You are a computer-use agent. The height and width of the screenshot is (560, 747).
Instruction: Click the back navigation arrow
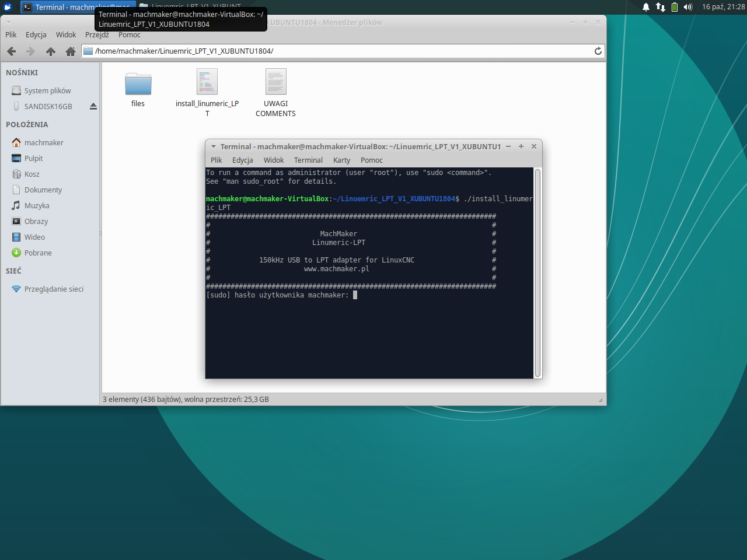point(11,51)
